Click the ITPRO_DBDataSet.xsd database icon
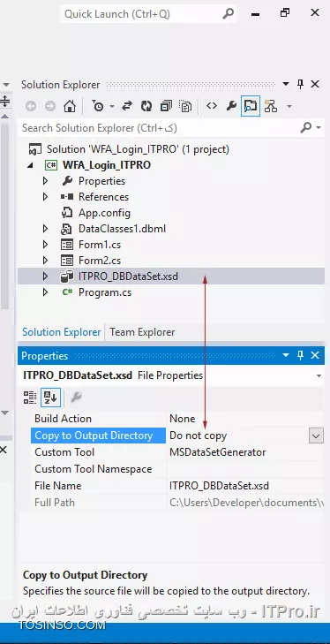330x644 pixels. [66, 277]
